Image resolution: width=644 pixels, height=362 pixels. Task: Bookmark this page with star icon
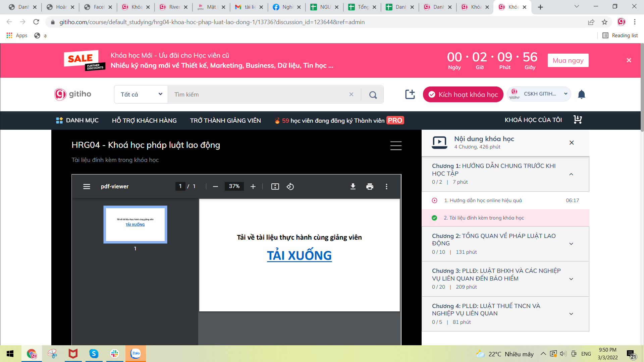[x=604, y=22]
